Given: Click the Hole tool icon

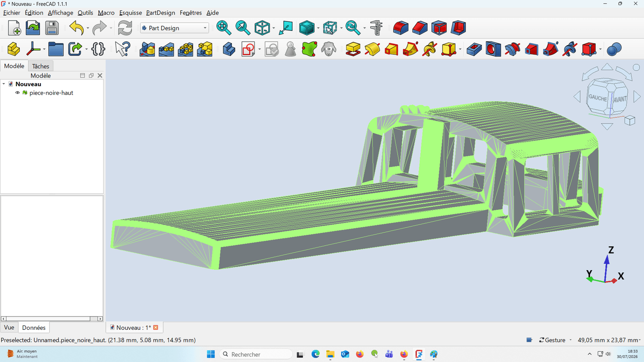Looking at the screenshot, I should [x=493, y=49].
